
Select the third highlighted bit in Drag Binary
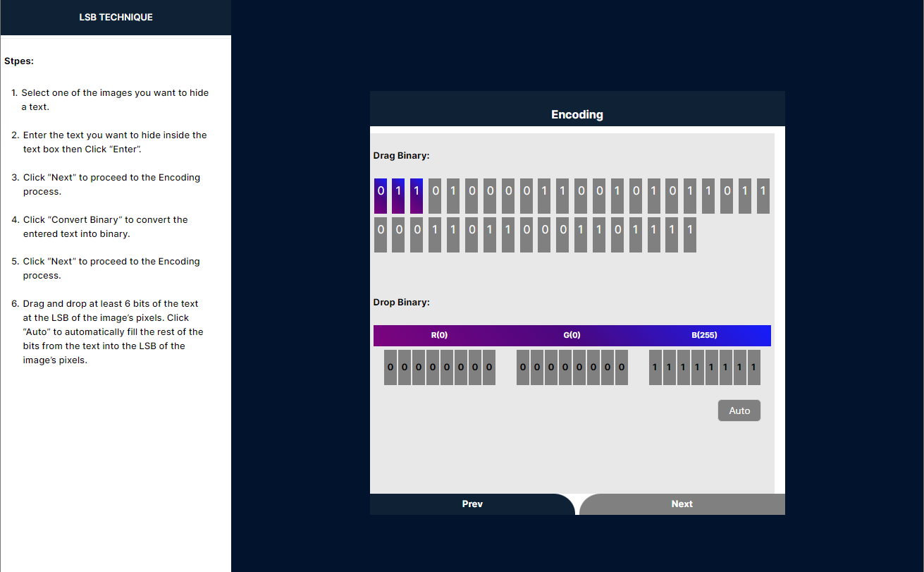tap(417, 196)
